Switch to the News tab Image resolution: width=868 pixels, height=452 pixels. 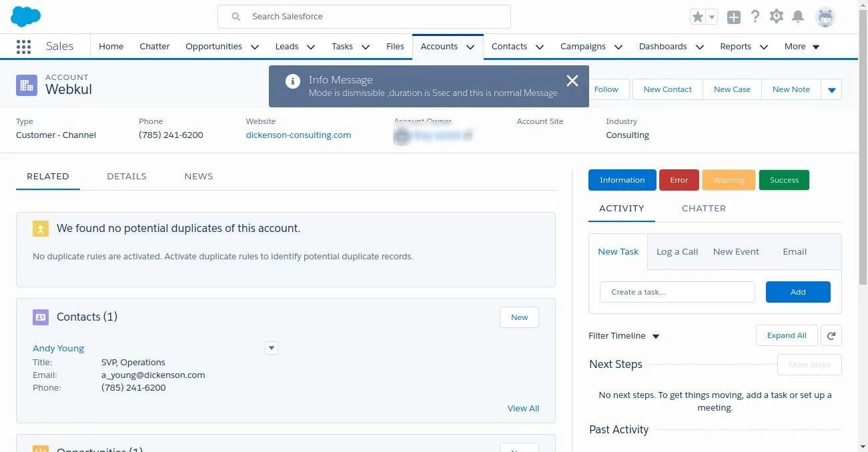click(199, 177)
